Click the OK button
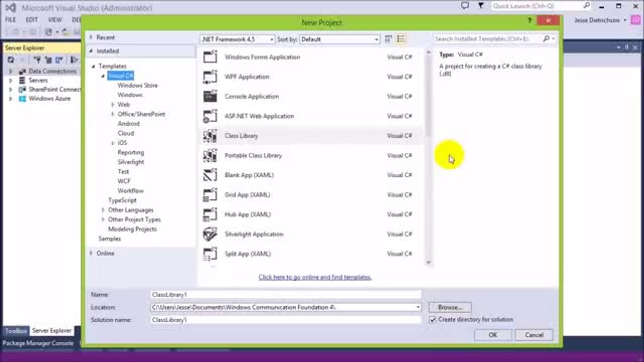 point(493,335)
